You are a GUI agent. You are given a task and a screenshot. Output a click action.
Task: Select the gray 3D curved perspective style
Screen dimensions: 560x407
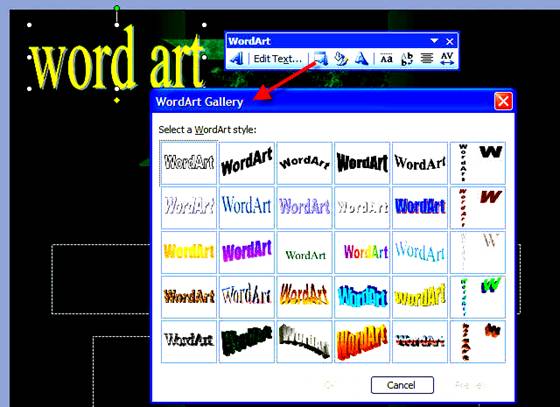click(x=305, y=341)
